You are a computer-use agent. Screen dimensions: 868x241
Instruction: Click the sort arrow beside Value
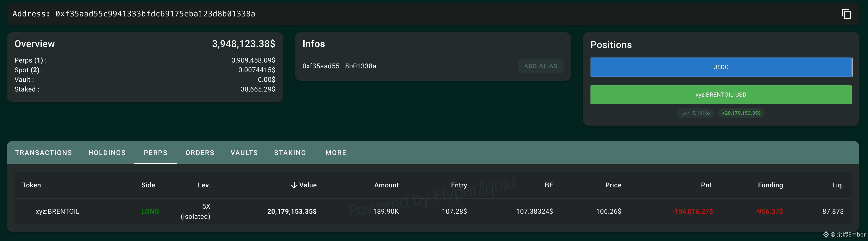point(294,185)
